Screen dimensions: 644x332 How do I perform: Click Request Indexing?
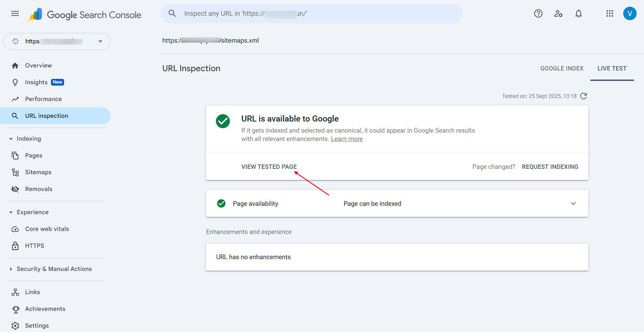pyautogui.click(x=550, y=167)
